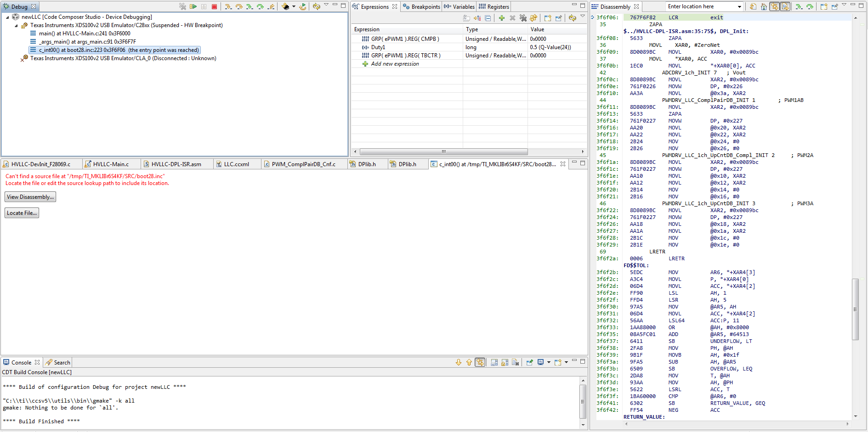The image size is (868, 432).
Task: Select the Duty1 expression row
Action: tap(469, 47)
